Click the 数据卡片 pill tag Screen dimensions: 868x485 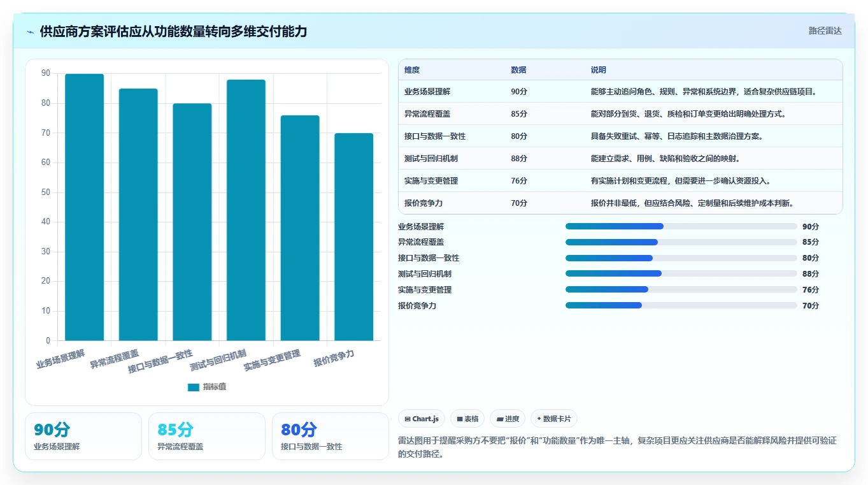(x=554, y=419)
